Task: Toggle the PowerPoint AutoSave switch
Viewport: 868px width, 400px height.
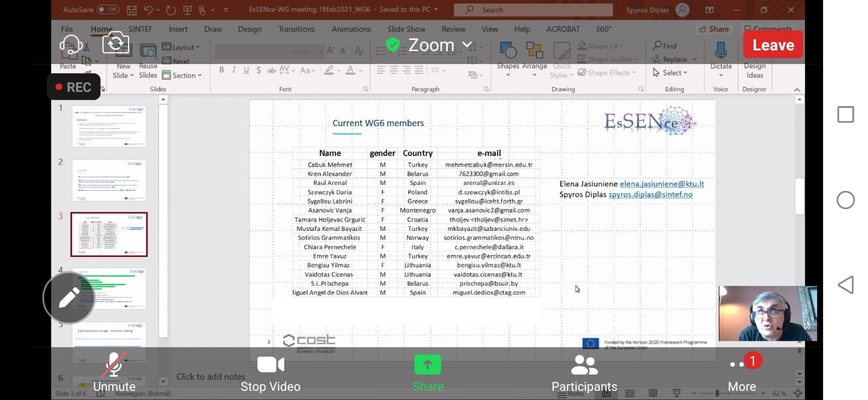Action: (107, 10)
